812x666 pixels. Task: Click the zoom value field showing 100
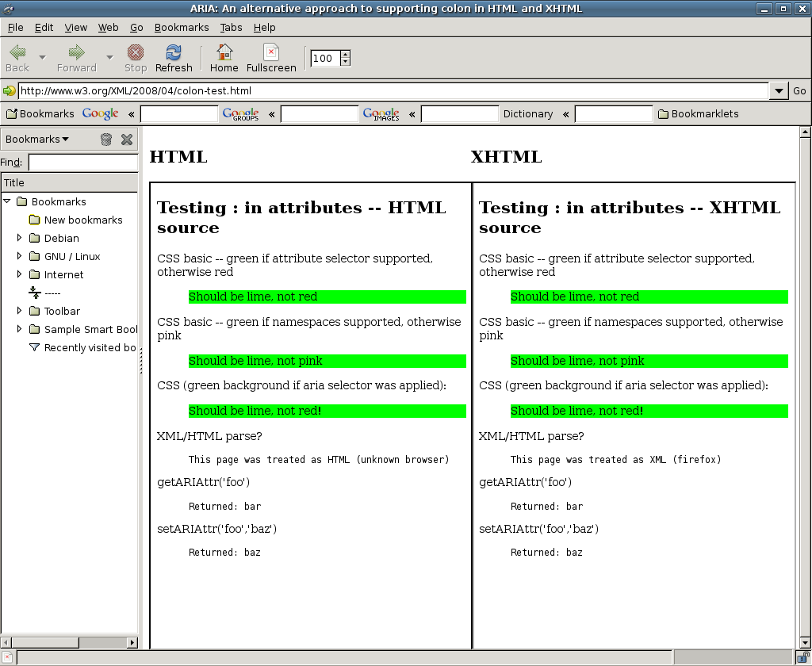pyautogui.click(x=324, y=58)
